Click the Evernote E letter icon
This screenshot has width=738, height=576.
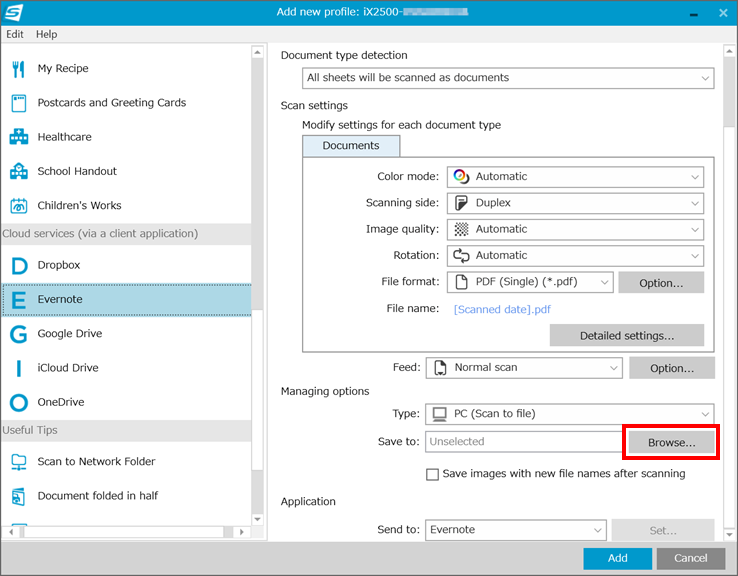(x=19, y=300)
